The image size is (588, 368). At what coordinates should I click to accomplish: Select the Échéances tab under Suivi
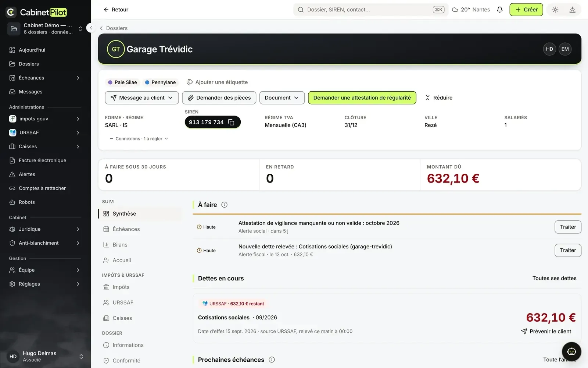point(140,229)
